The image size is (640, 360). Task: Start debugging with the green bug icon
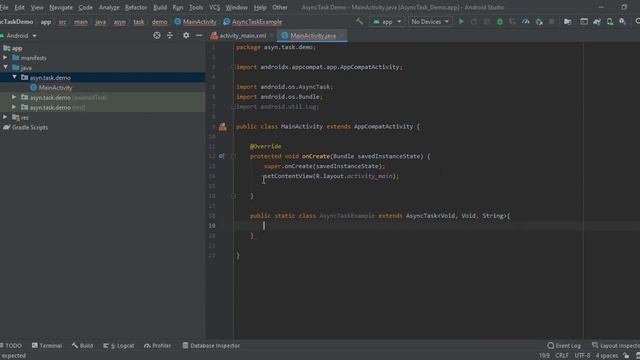[x=500, y=22]
